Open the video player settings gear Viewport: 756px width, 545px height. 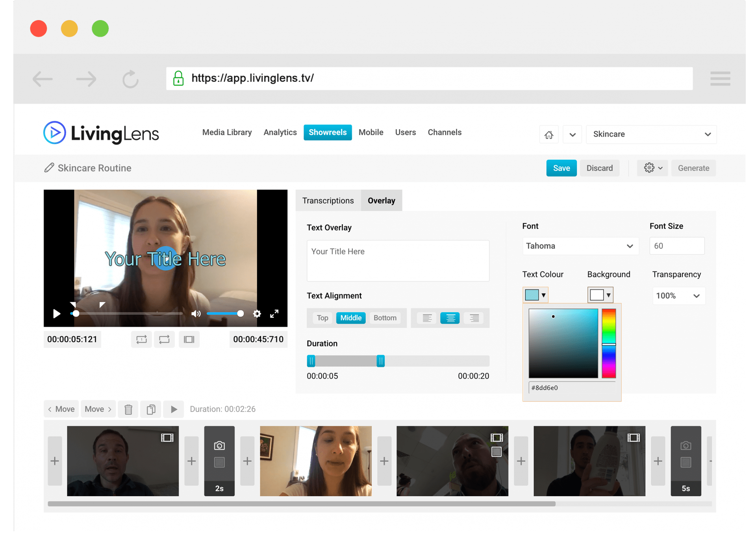257,314
